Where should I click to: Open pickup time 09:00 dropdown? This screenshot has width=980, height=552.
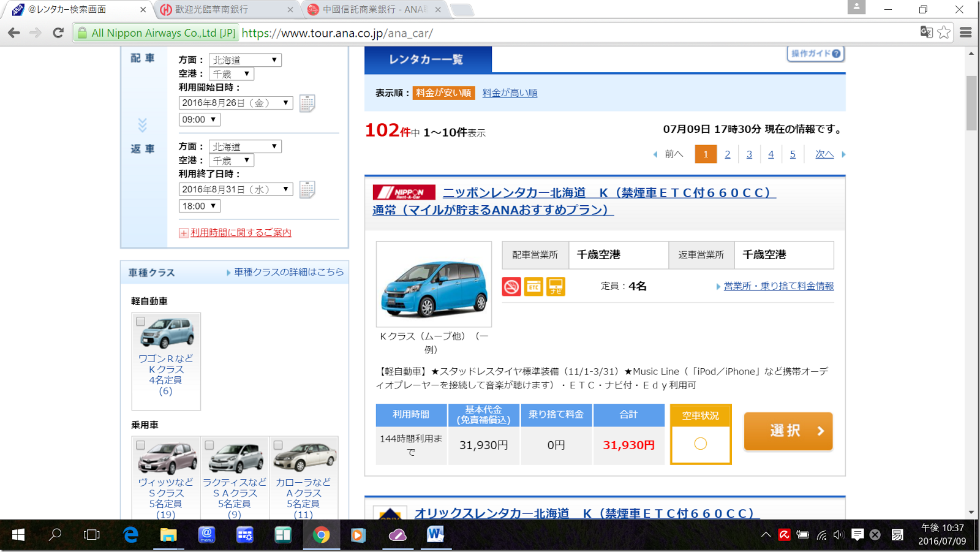click(200, 119)
